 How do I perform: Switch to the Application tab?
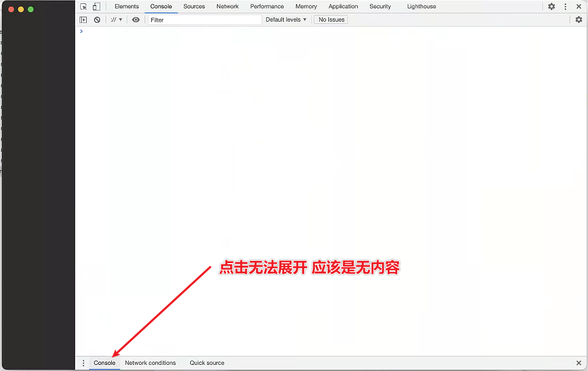click(343, 6)
